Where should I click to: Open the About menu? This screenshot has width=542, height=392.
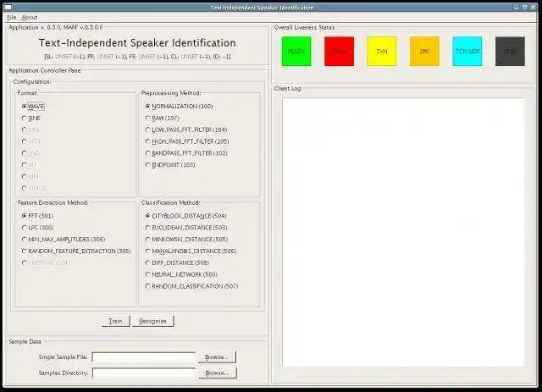30,17
